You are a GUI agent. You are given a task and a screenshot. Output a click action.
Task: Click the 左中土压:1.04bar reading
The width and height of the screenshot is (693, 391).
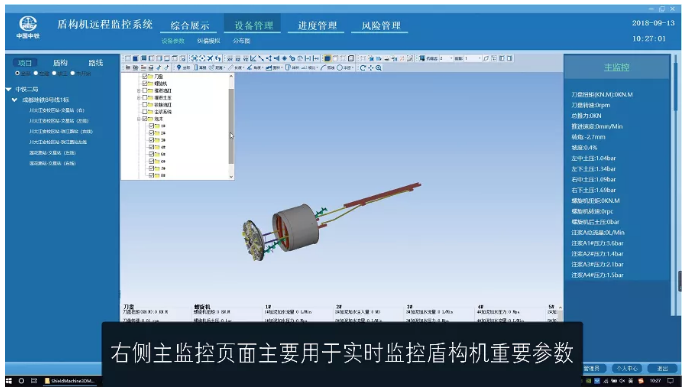(593, 158)
